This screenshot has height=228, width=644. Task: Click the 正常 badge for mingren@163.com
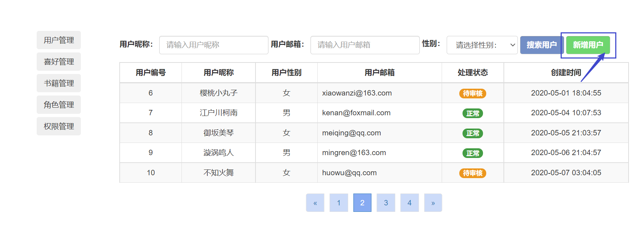click(473, 153)
